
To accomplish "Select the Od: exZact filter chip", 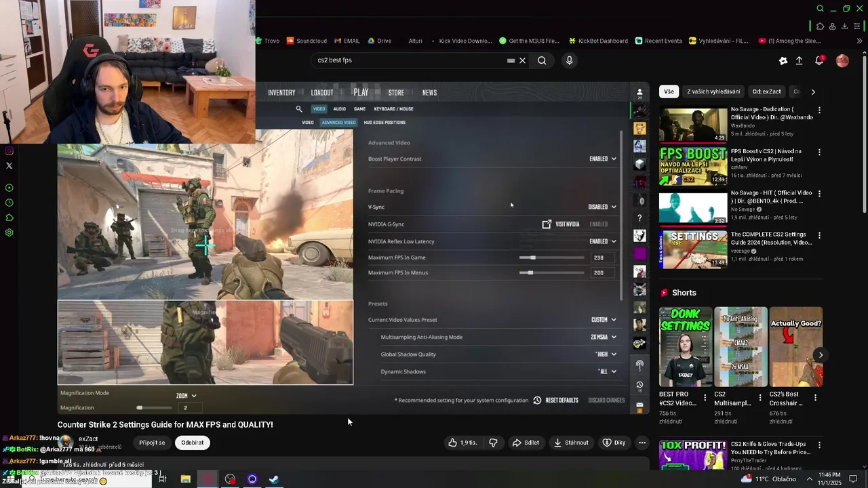I will coord(766,91).
